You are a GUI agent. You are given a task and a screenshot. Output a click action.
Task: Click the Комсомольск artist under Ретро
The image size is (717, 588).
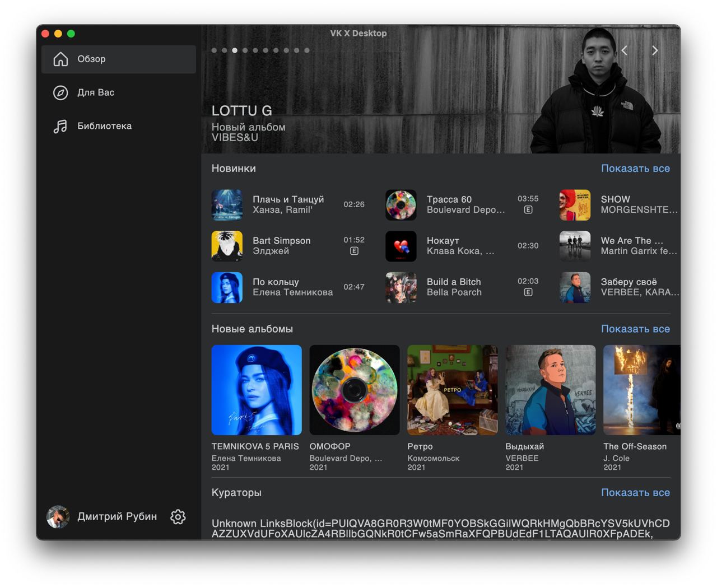(434, 458)
